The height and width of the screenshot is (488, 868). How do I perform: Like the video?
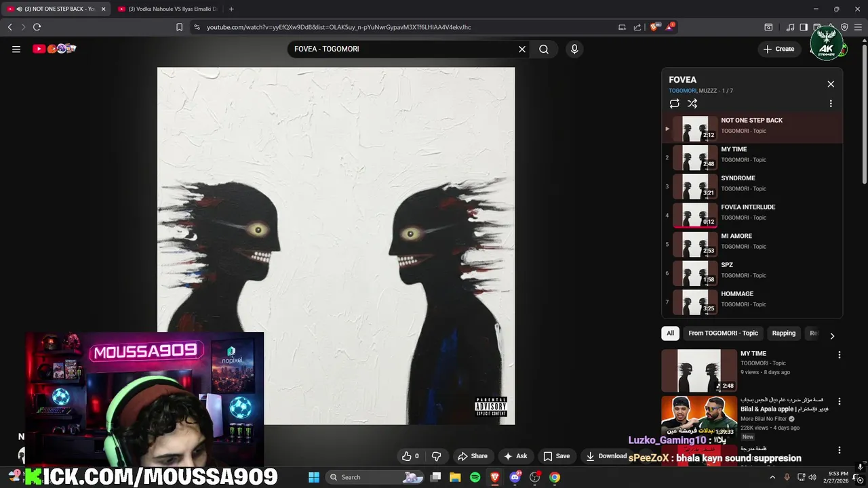[410, 456]
